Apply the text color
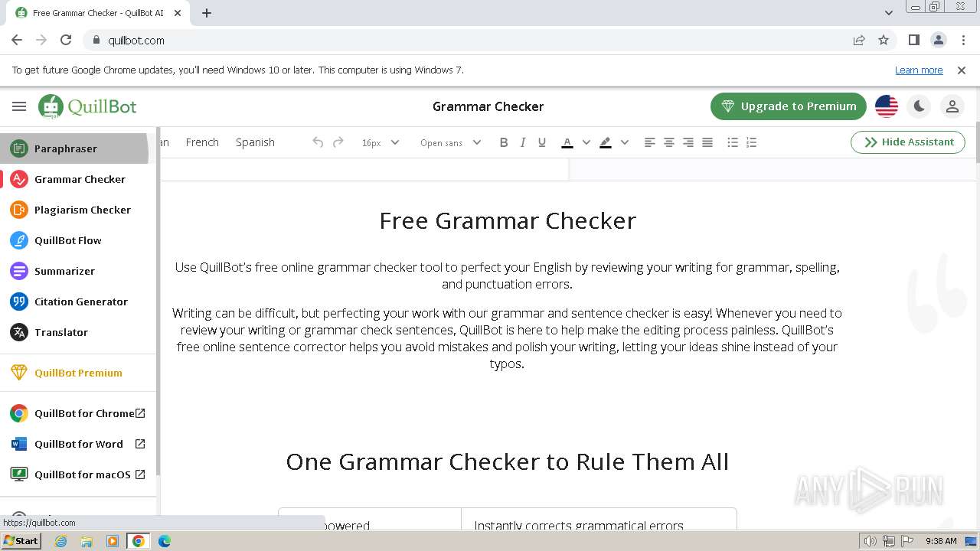Screen dimensions: 980x551 pos(567,142)
